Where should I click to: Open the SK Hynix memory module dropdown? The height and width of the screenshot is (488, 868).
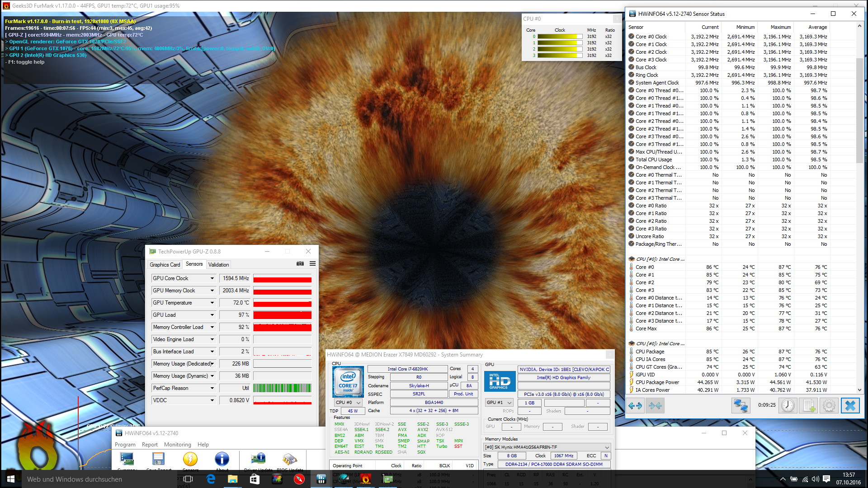pos(547,447)
